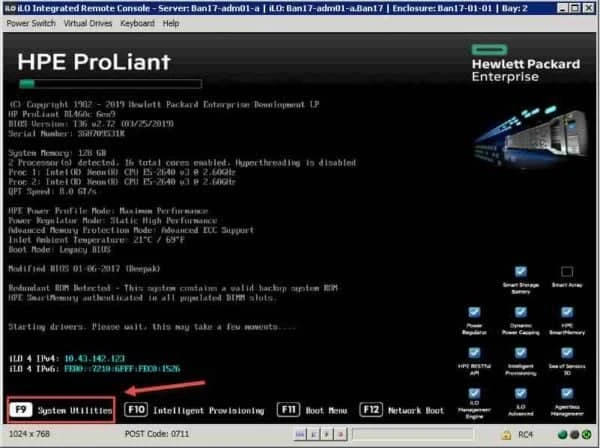This screenshot has height=448, width=600.
Task: Click the Power Regulator checkbox
Action: pos(474,312)
